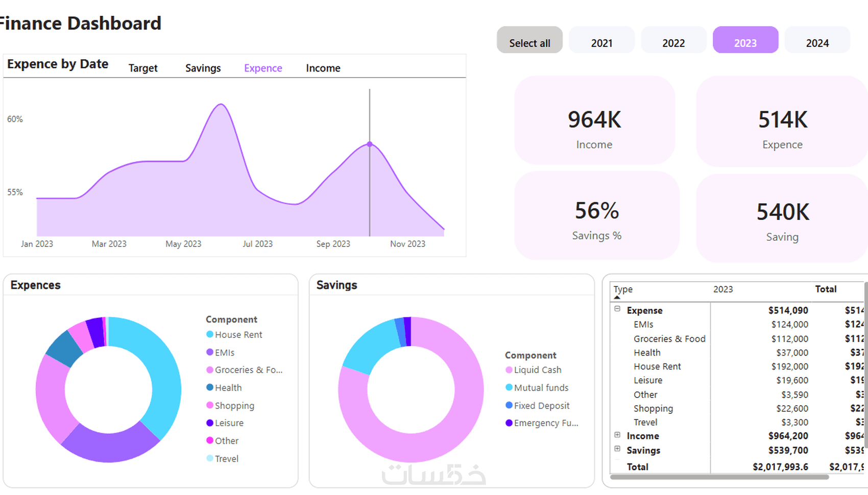Click the EMIs legend color dot
This screenshot has width=868, height=495.
pyautogui.click(x=210, y=352)
